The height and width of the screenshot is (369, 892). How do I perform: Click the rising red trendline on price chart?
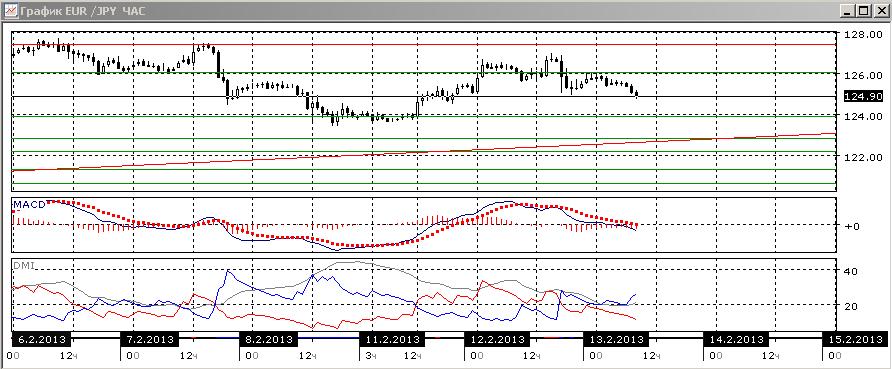click(x=424, y=152)
